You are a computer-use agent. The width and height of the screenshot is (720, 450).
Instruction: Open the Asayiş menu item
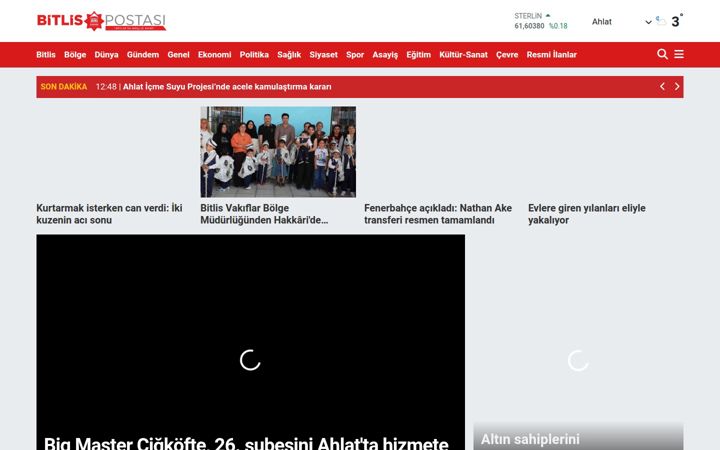385,55
